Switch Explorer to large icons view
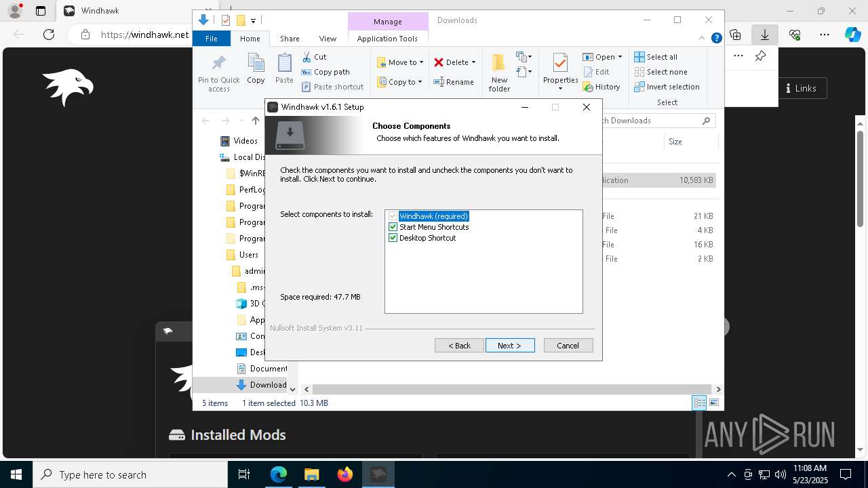The height and width of the screenshot is (488, 868). pyautogui.click(x=713, y=403)
